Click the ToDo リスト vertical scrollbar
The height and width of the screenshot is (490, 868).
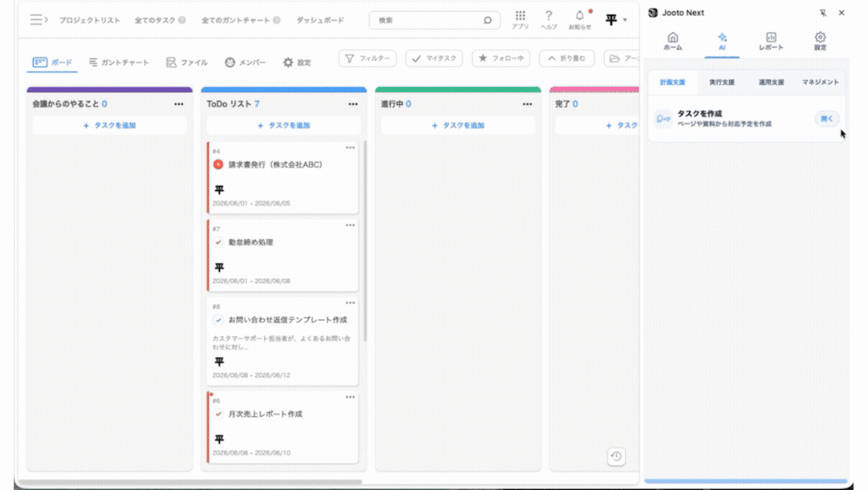365,242
